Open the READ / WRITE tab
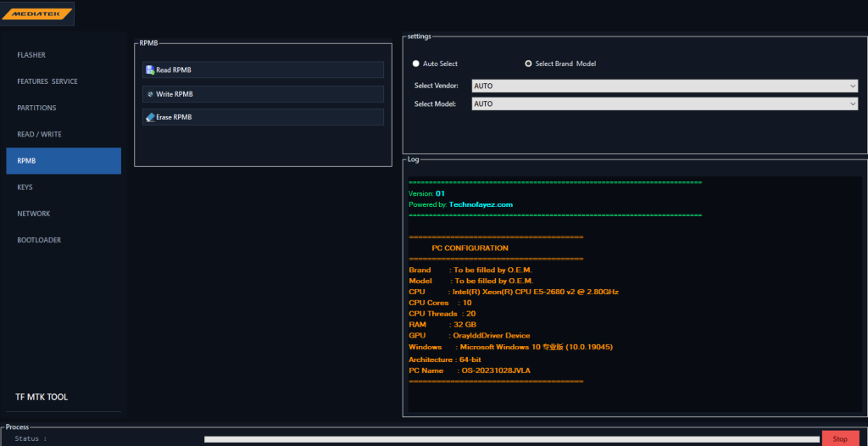 [x=64, y=134]
